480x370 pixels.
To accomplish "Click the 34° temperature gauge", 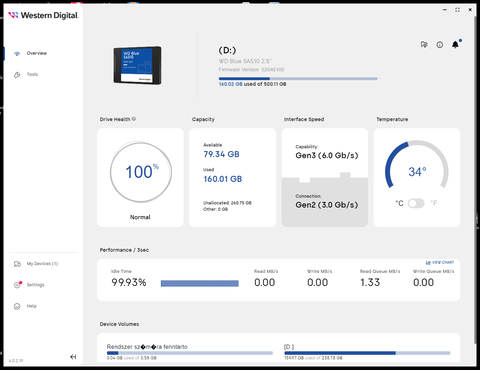I will (417, 164).
